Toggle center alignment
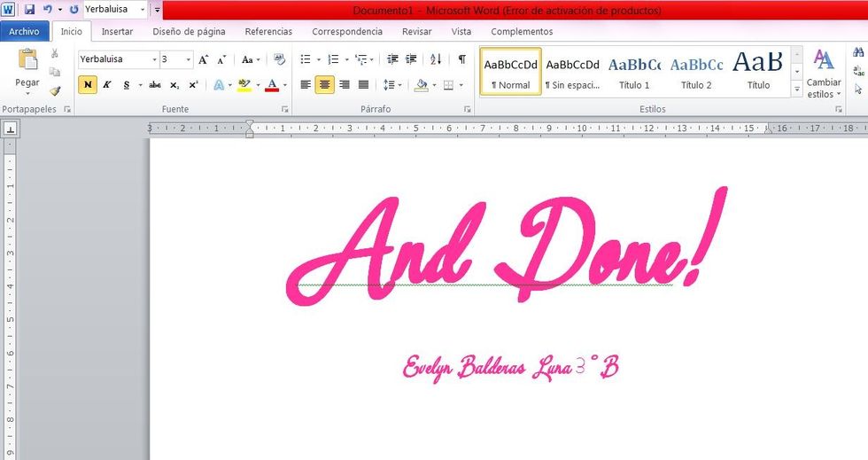The height and width of the screenshot is (460, 868). coord(325,85)
